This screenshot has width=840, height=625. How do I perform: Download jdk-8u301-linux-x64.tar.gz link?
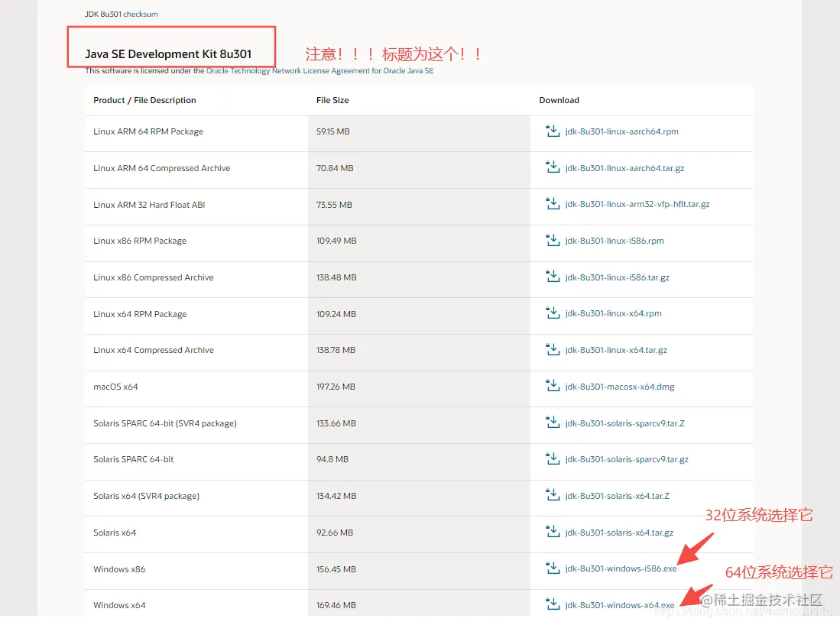(x=615, y=350)
